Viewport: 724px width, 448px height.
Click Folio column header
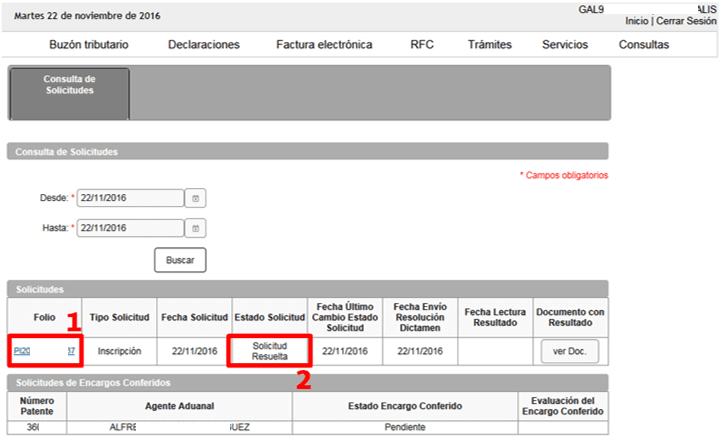pyautogui.click(x=44, y=317)
